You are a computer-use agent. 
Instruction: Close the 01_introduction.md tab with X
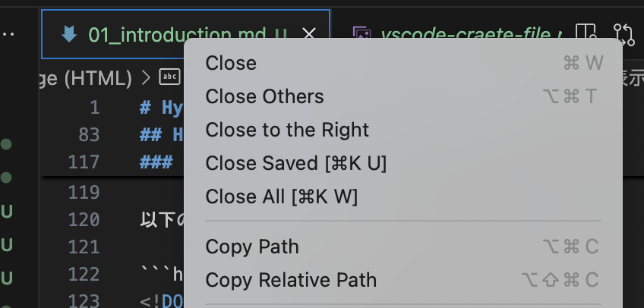tap(308, 34)
